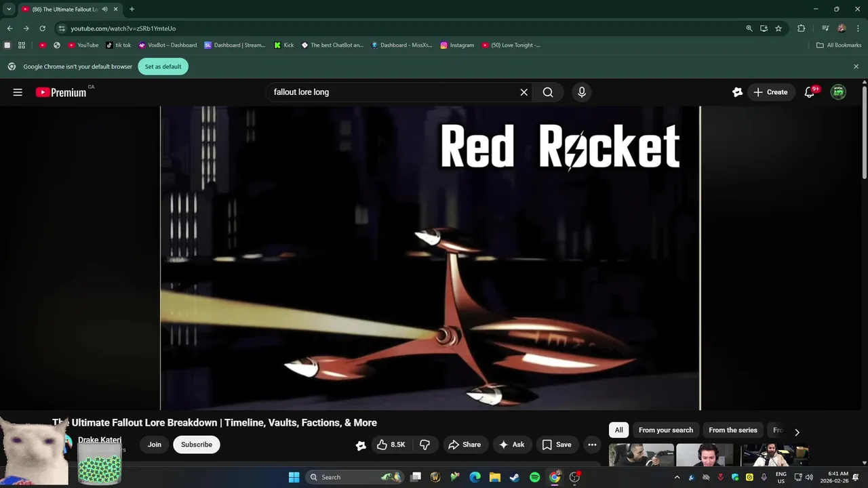Start voice search with the microphone

pos(581,92)
